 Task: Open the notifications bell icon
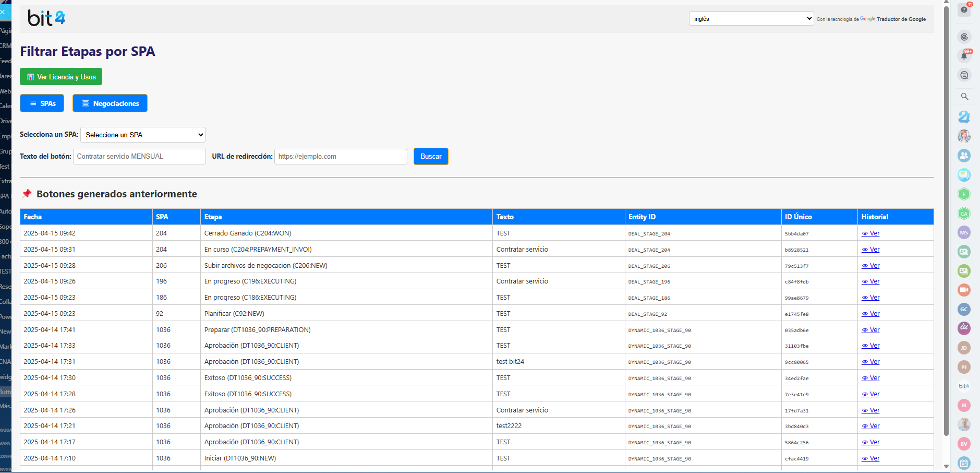(964, 56)
